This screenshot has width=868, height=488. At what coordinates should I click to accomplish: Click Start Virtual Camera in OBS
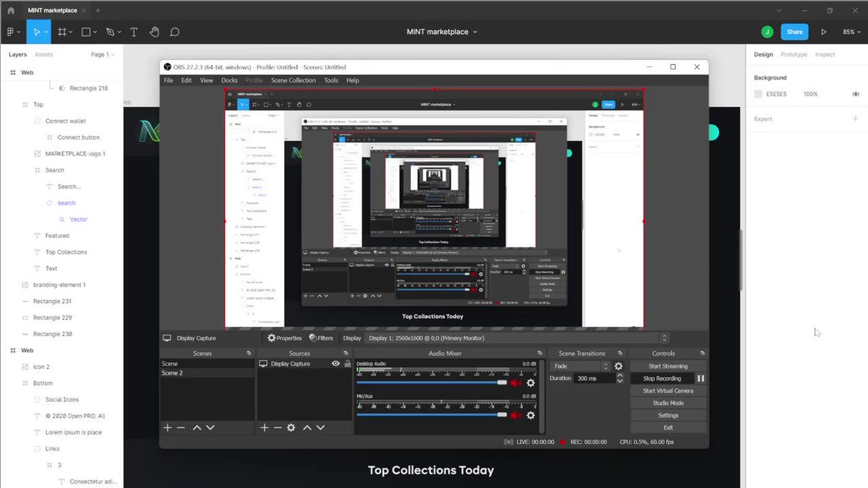pos(668,390)
